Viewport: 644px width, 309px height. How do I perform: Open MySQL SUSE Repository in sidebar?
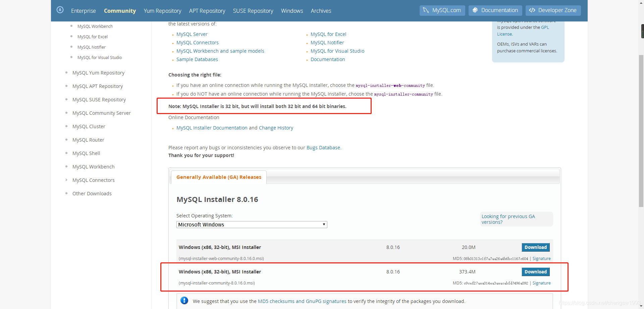coord(99,100)
